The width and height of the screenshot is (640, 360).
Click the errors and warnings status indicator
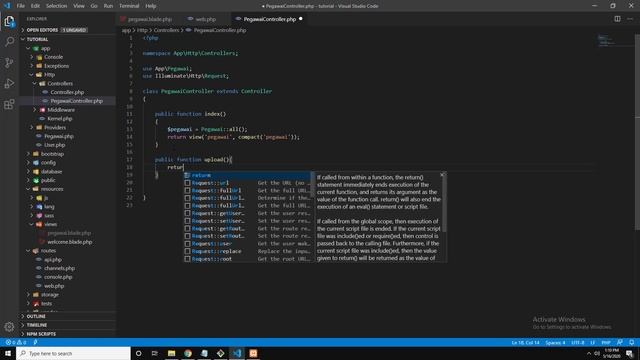[16, 342]
